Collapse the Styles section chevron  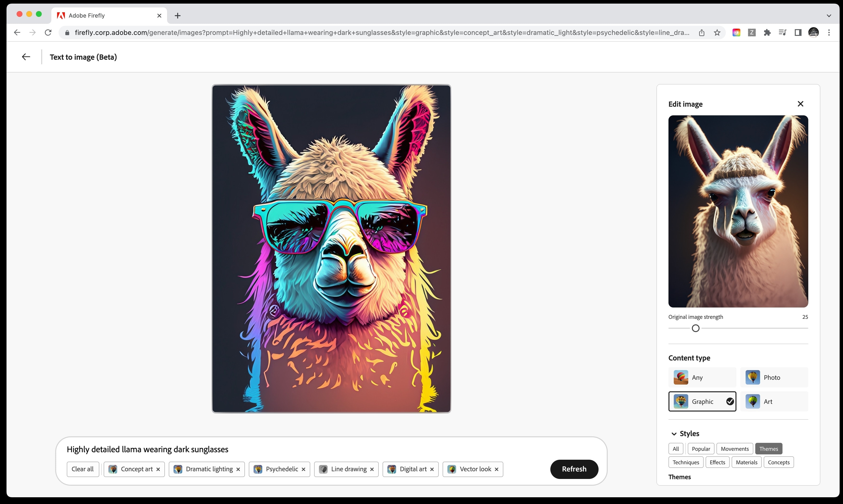(674, 434)
